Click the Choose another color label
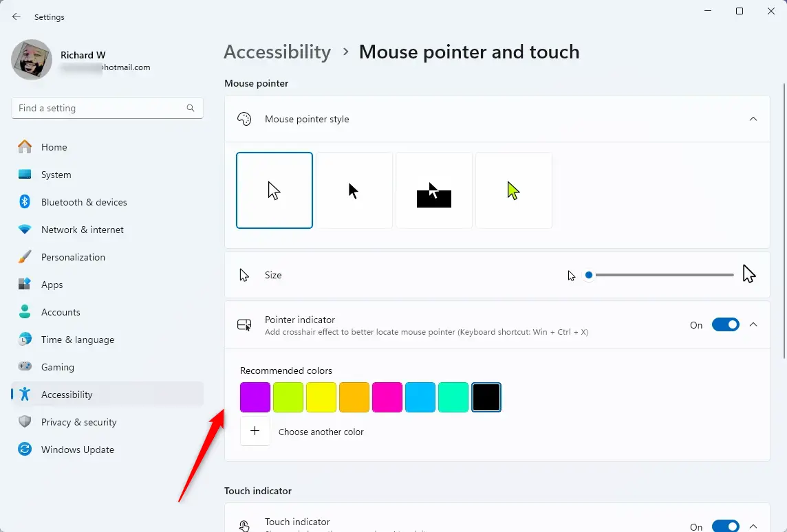Viewport: 787px width, 532px height. point(321,432)
